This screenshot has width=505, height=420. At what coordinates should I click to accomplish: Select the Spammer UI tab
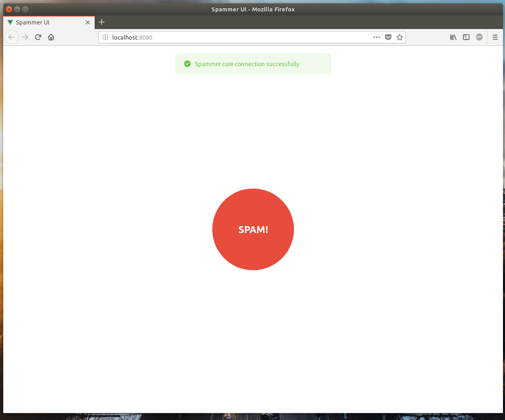[49, 22]
